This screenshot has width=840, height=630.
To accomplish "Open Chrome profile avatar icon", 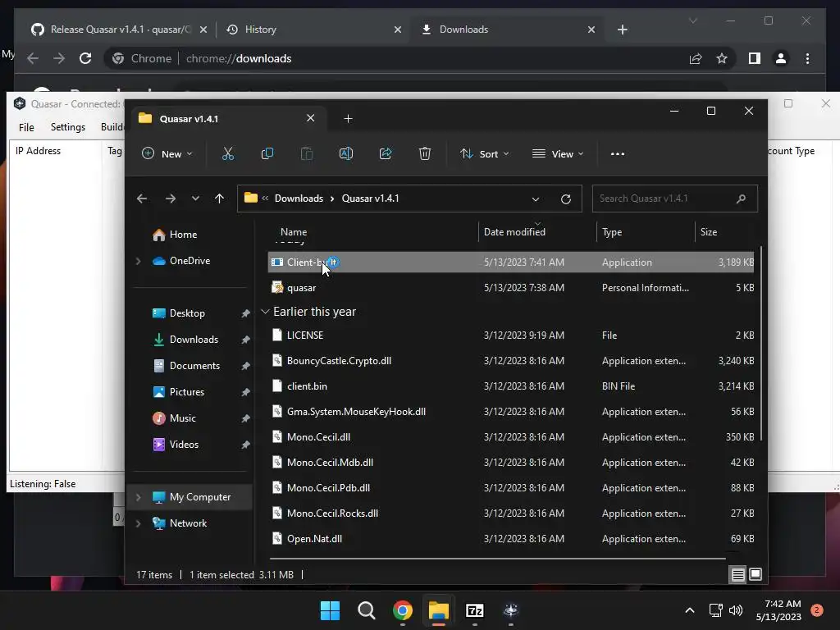I will tap(781, 58).
